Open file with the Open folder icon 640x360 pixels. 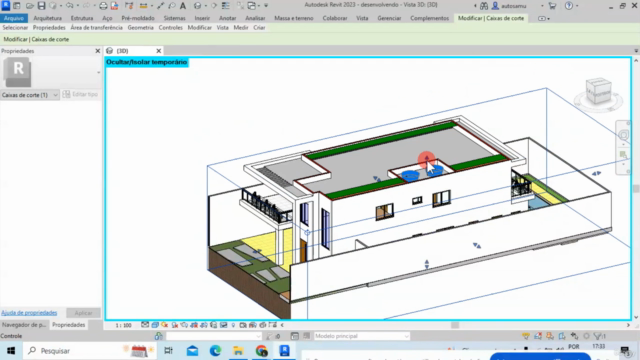coord(29,6)
